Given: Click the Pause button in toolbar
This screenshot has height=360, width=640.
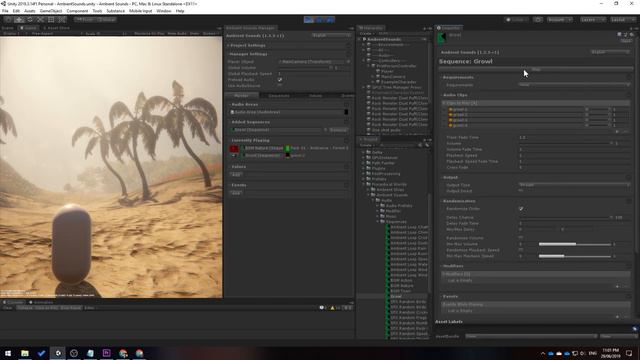Looking at the screenshot, I should coord(320,20).
